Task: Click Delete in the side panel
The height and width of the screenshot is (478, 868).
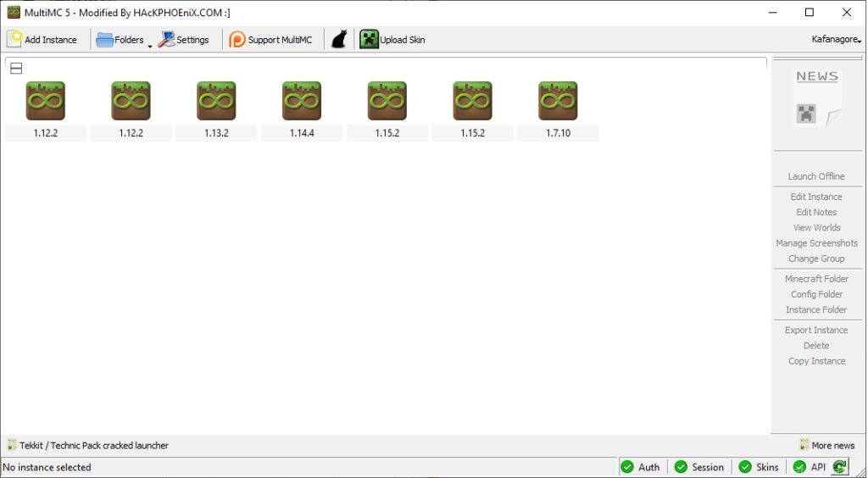Action: (816, 346)
